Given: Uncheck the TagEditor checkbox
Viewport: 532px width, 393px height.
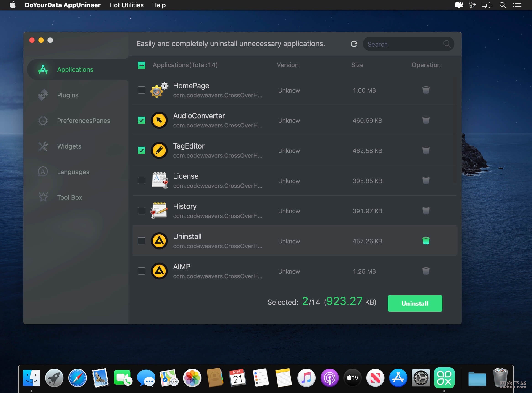Looking at the screenshot, I should [141, 150].
